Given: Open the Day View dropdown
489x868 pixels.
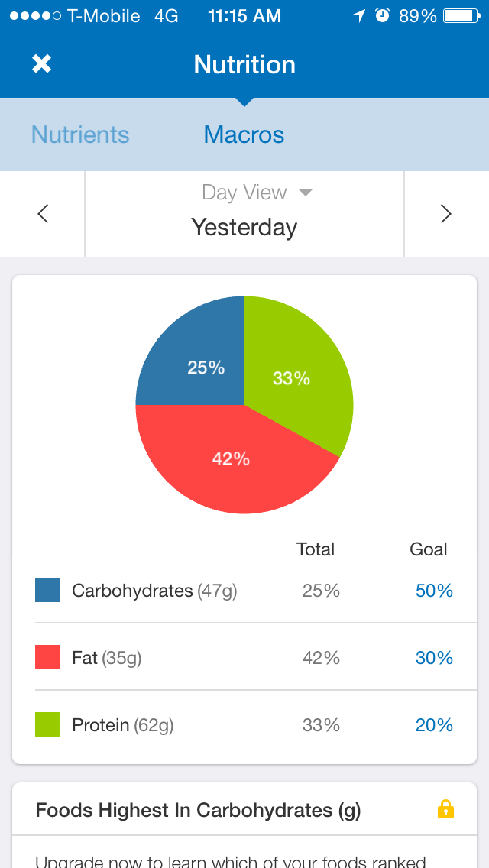Looking at the screenshot, I should [257, 193].
